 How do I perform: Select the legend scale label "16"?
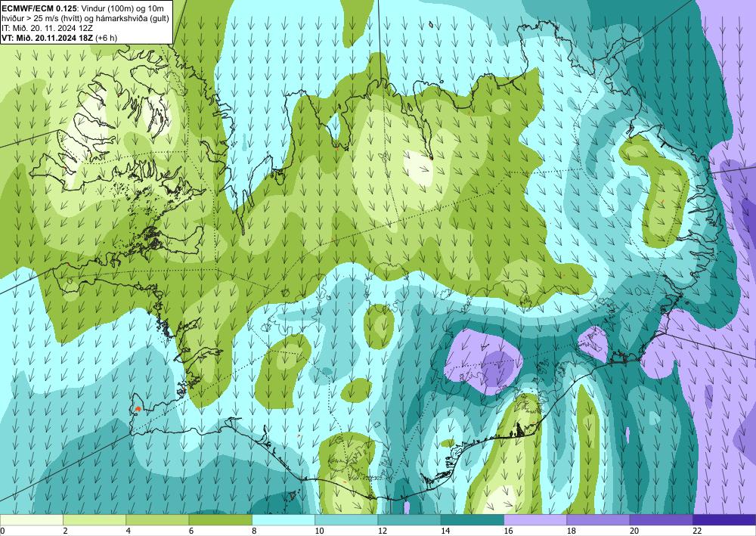pyautogui.click(x=508, y=531)
